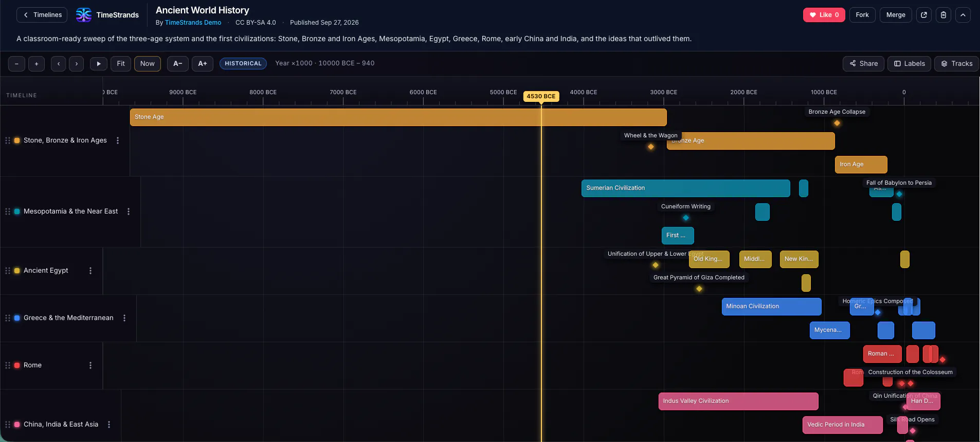Pan the timeline left with the back chevron

[x=59, y=64]
